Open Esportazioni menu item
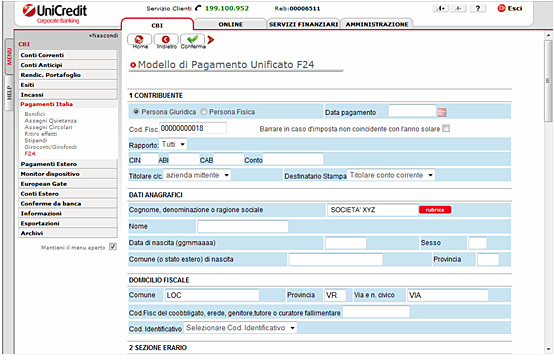This screenshot has height=360, width=554. pos(67,223)
